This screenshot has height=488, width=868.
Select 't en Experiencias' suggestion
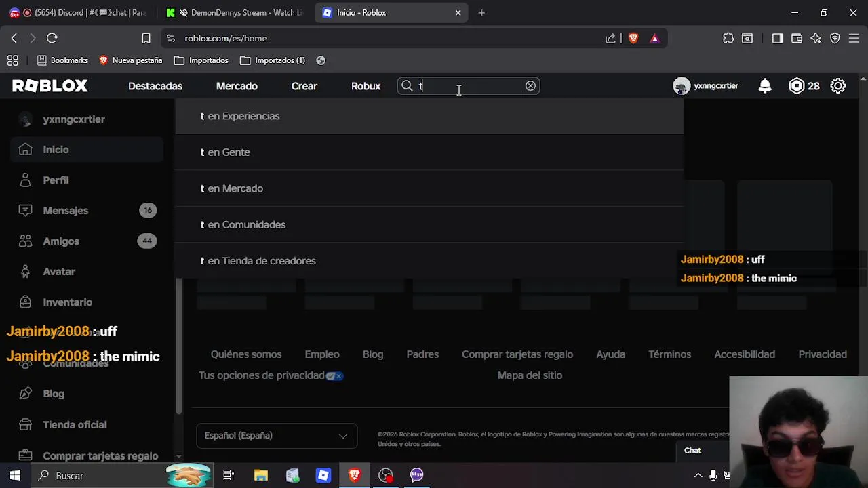429,116
